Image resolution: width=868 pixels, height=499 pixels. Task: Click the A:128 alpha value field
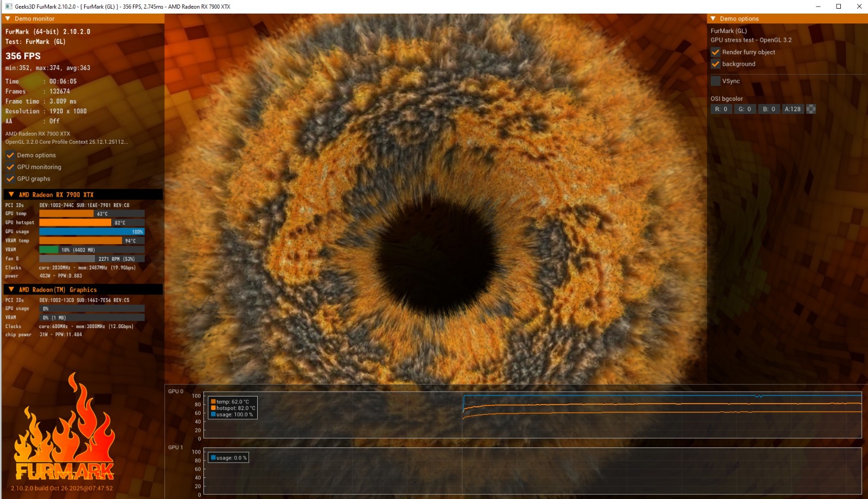(793, 109)
